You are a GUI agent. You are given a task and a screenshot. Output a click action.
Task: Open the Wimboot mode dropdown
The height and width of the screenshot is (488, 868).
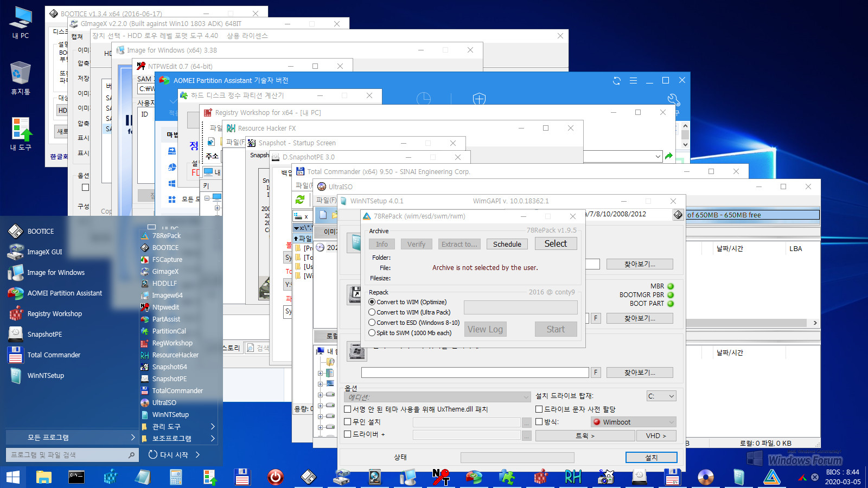[634, 422]
